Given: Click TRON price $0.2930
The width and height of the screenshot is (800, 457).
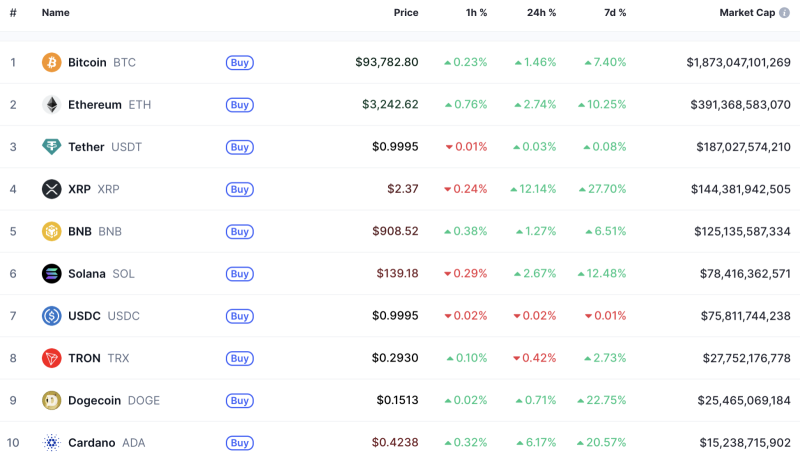Looking at the screenshot, I should pos(395,359).
